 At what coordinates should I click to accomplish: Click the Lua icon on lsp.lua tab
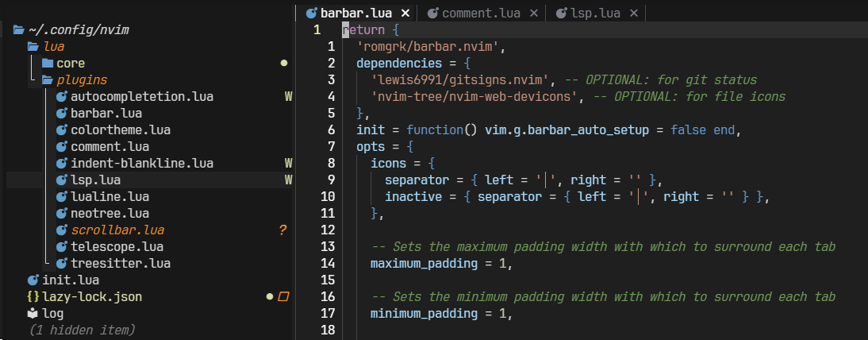point(562,13)
